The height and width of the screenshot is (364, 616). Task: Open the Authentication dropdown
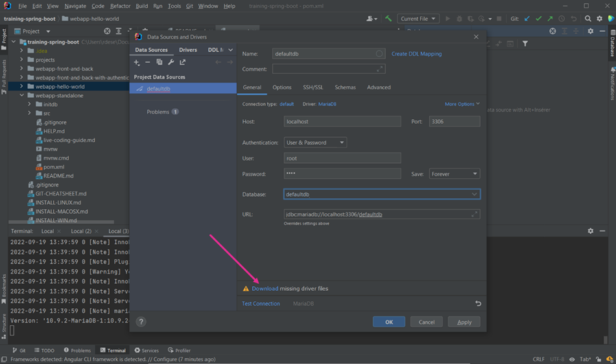pos(315,142)
